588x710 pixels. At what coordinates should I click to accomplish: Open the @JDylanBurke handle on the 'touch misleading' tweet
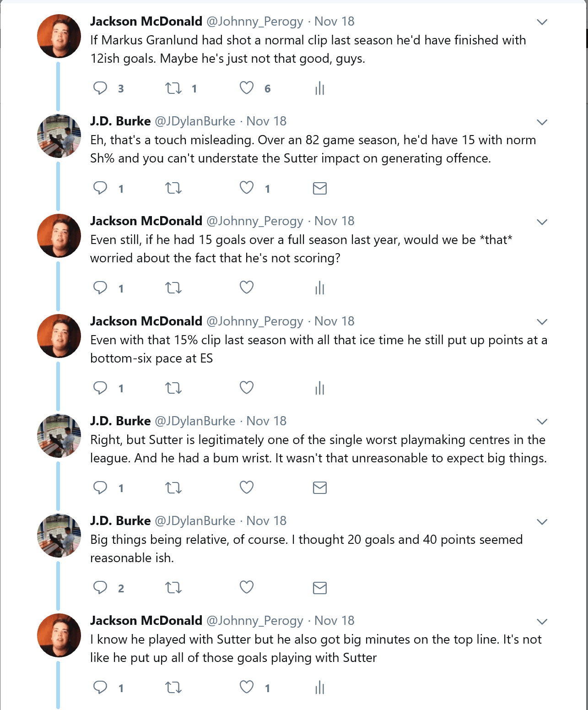(x=195, y=121)
